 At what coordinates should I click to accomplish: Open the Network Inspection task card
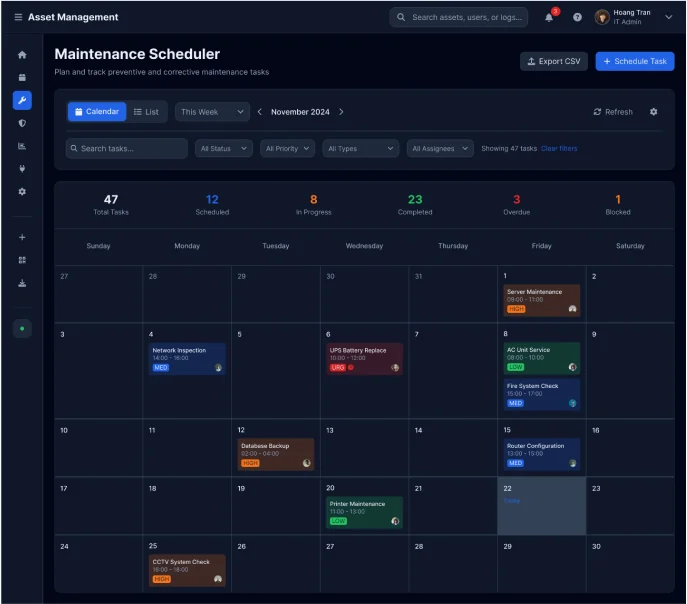coord(187,359)
